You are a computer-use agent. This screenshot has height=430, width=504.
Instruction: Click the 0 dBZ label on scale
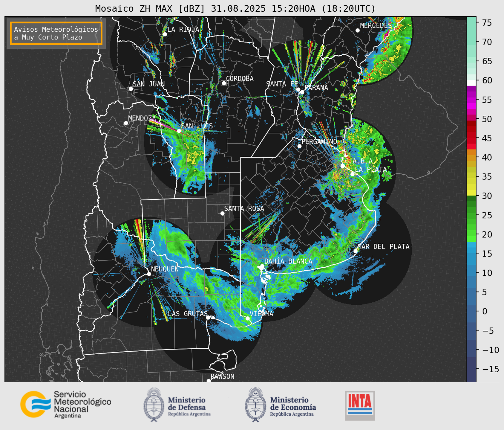pos(484,311)
